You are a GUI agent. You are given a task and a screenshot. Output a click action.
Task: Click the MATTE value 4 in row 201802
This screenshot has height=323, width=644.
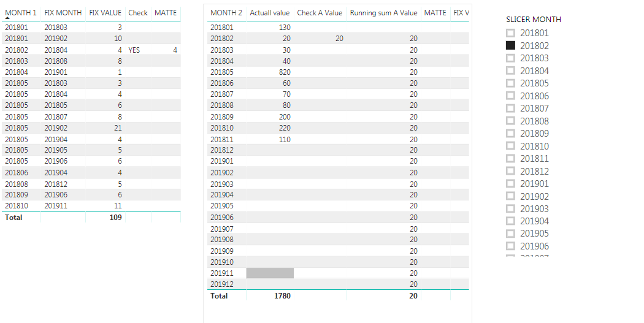[x=175, y=50]
